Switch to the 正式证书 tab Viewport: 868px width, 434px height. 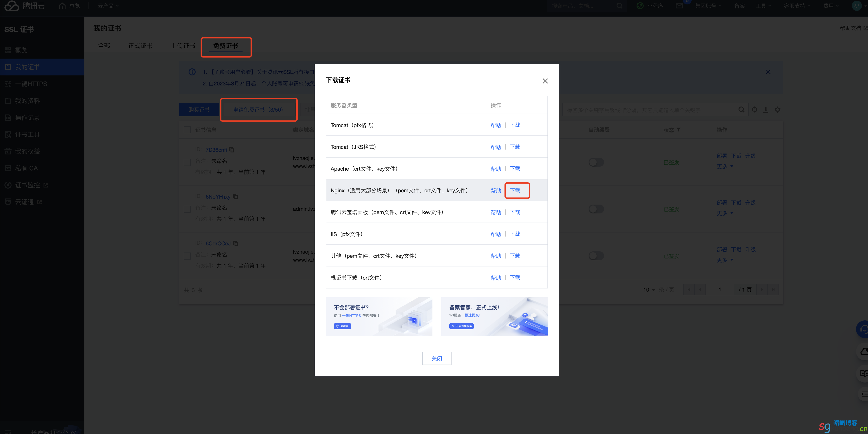coord(140,45)
